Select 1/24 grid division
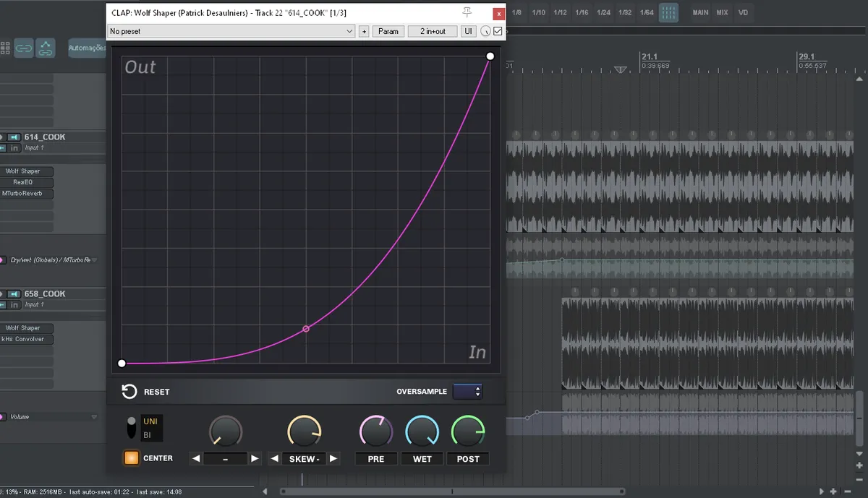This screenshot has height=498, width=868. (603, 12)
